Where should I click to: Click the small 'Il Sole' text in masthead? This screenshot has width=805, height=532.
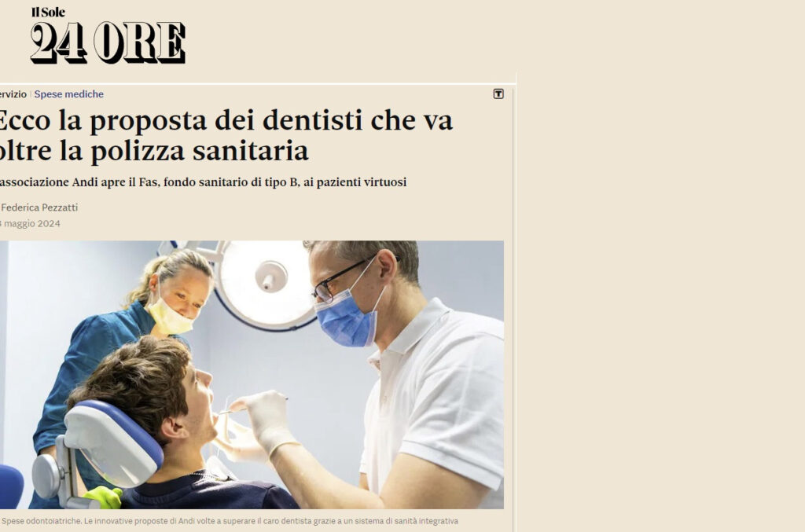tap(48, 13)
